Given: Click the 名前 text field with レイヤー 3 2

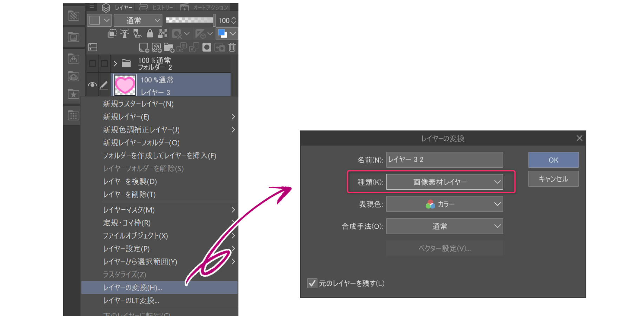Looking at the screenshot, I should pyautogui.click(x=444, y=160).
